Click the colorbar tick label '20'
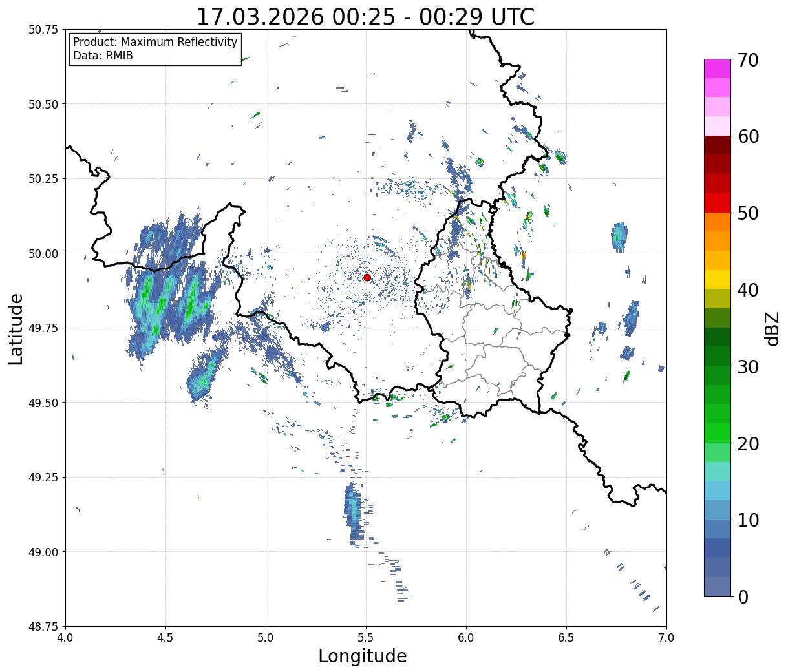Image resolution: width=788 pixels, height=672 pixels. click(748, 444)
